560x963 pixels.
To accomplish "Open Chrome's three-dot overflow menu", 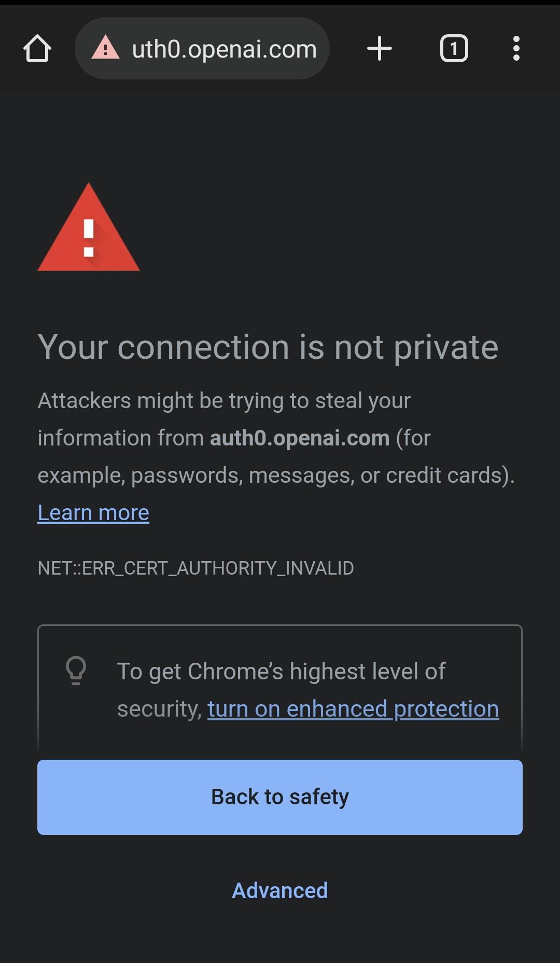I will pos(516,48).
